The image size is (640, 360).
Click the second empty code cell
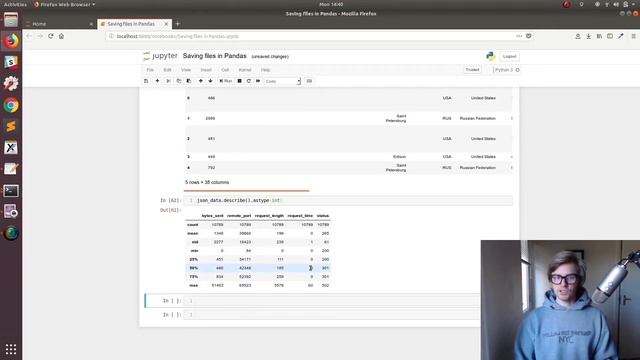[331, 315]
